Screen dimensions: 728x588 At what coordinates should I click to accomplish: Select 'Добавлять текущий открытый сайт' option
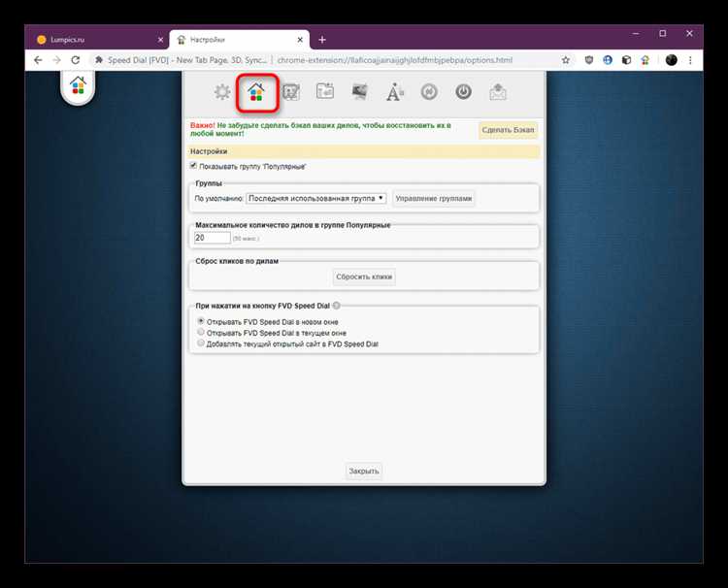[x=201, y=343]
